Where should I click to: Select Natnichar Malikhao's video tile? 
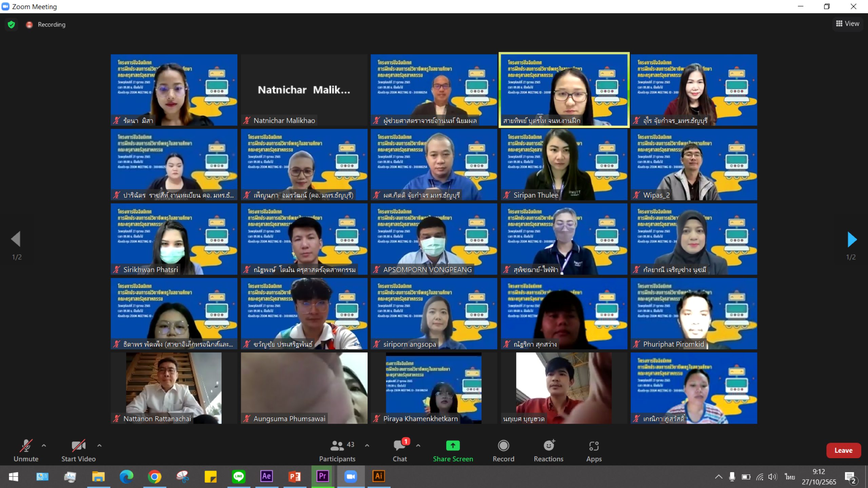pyautogui.click(x=304, y=90)
